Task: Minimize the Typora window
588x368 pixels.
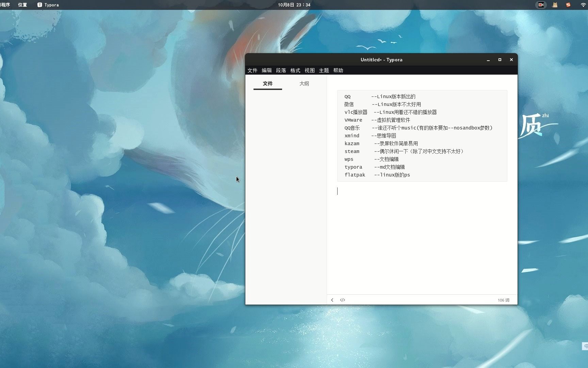Action: tap(488, 60)
